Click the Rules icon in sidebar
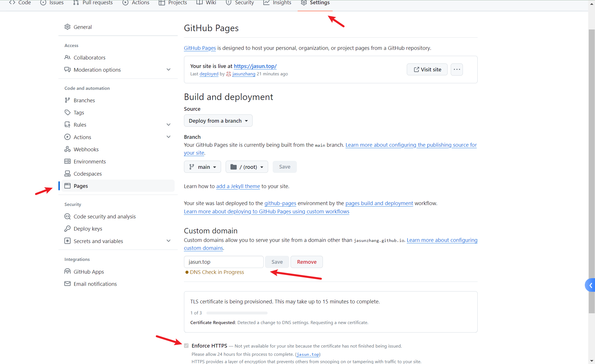The image size is (595, 364). coord(67,125)
